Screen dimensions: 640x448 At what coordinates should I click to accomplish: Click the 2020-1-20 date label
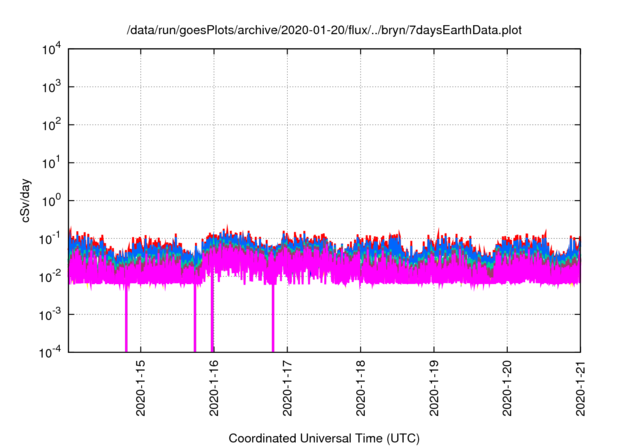(507, 388)
